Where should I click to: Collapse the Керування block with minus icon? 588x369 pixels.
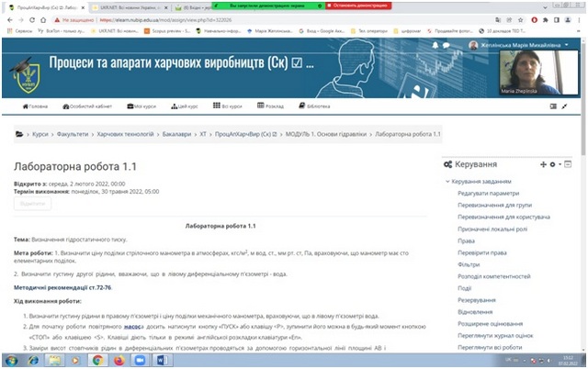pyautogui.click(x=568, y=164)
